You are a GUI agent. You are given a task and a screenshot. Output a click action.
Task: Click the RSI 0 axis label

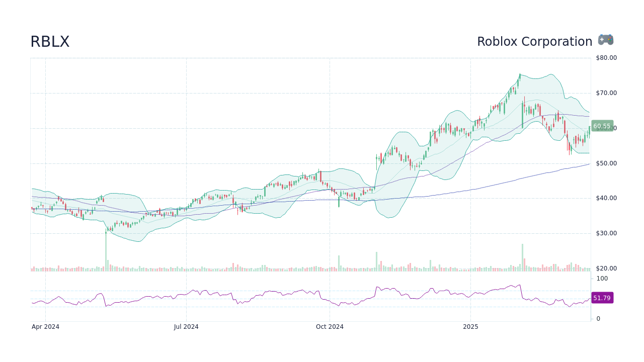pos(598,319)
